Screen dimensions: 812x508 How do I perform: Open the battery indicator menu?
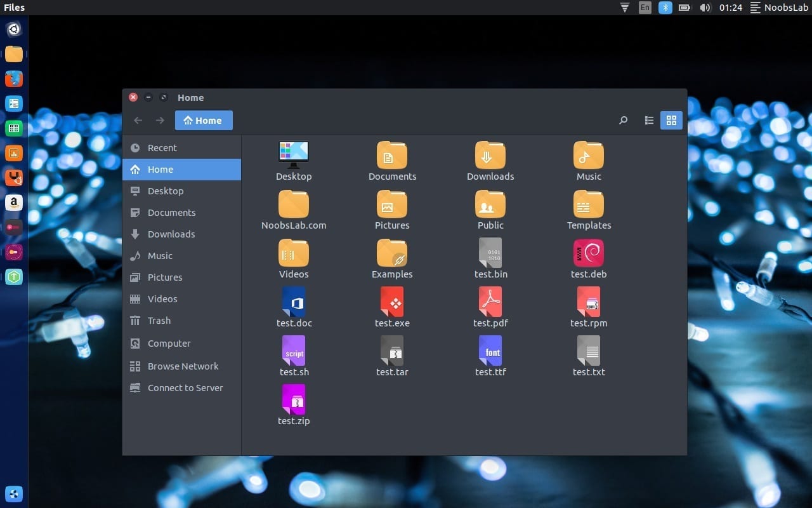pos(684,8)
